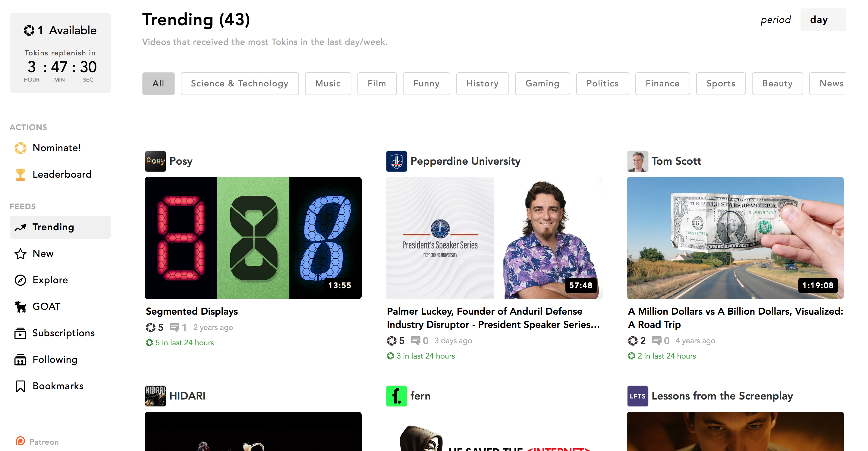Click comment icon under Tom Scott video
The height and width of the screenshot is (451, 868).
coord(656,341)
